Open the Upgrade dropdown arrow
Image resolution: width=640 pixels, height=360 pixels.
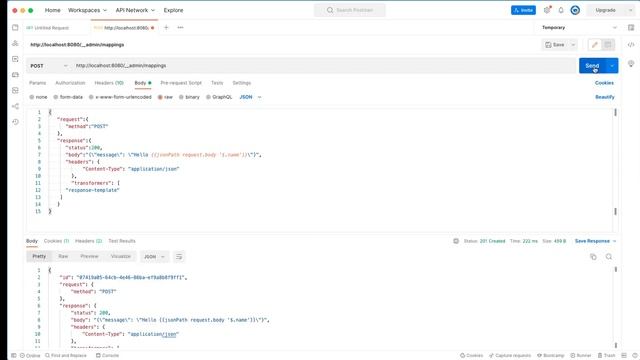pos(630,10)
